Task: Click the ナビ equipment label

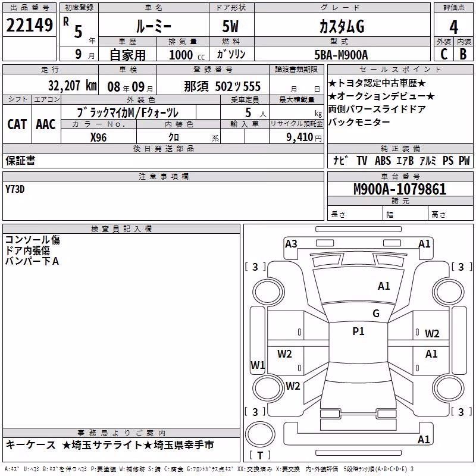Action: (340, 160)
